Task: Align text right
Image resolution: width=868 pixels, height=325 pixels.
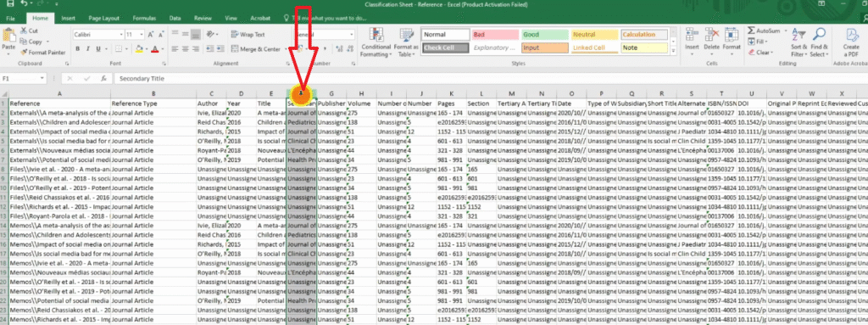Action: (x=195, y=49)
